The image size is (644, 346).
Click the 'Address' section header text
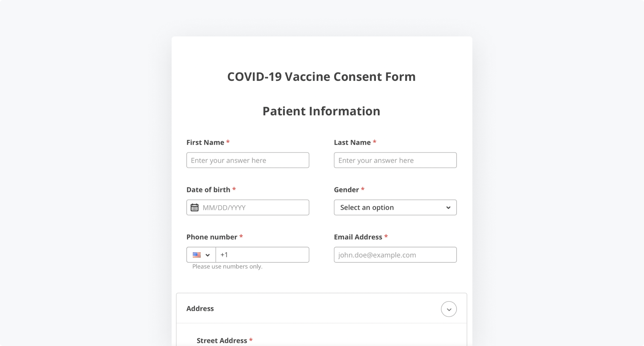(200, 309)
